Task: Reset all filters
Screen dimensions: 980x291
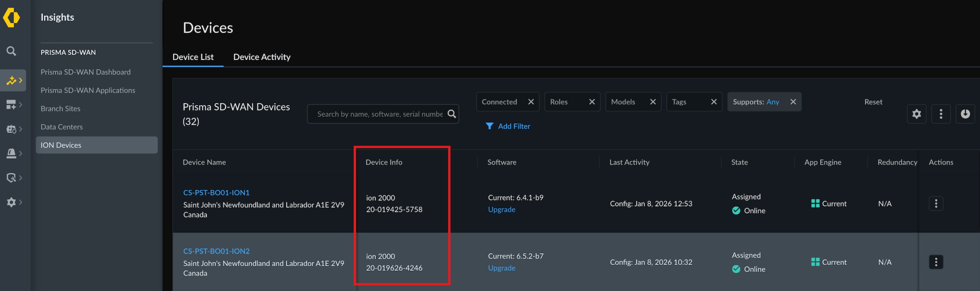Action: [x=873, y=101]
